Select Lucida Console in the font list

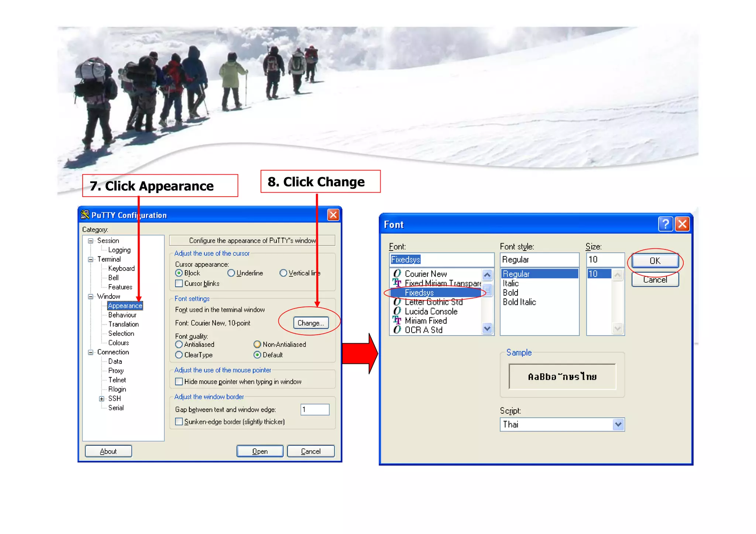click(x=431, y=311)
